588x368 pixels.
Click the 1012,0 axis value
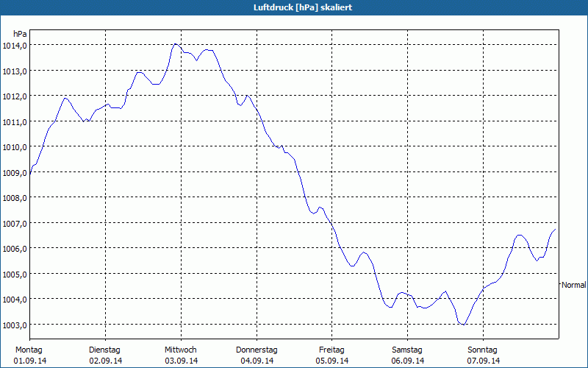tap(15, 97)
